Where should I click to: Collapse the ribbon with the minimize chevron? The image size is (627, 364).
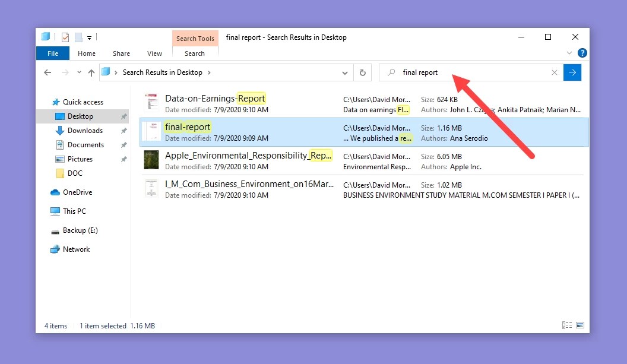(x=569, y=53)
